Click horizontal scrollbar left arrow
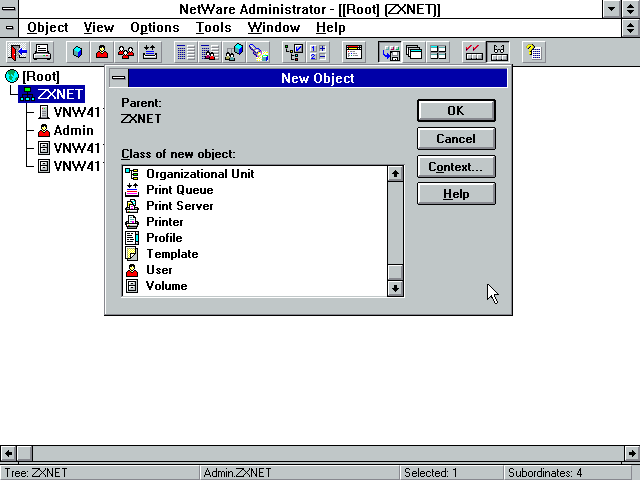The height and width of the screenshot is (480, 640). pos(9,453)
